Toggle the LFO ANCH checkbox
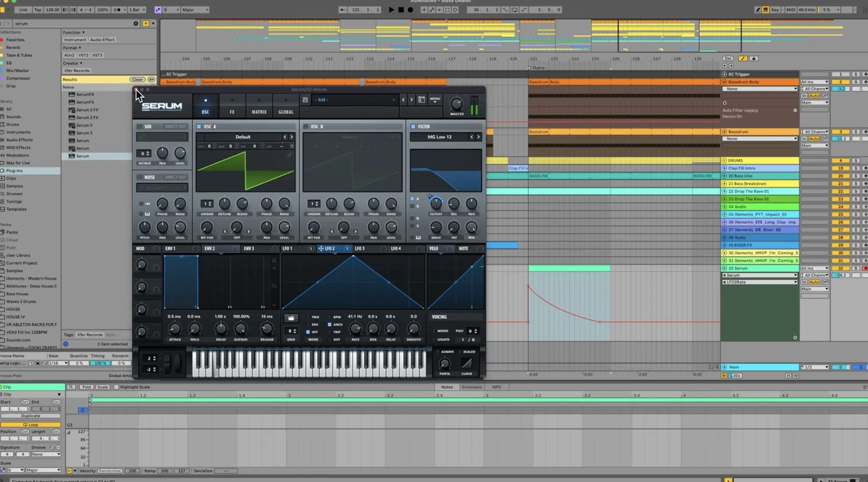 click(x=330, y=324)
